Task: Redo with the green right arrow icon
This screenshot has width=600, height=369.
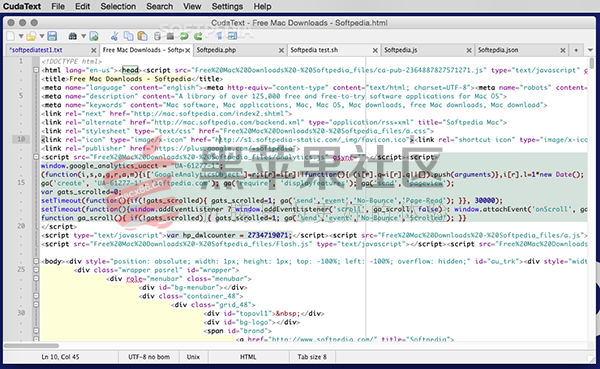Action: (x=198, y=36)
